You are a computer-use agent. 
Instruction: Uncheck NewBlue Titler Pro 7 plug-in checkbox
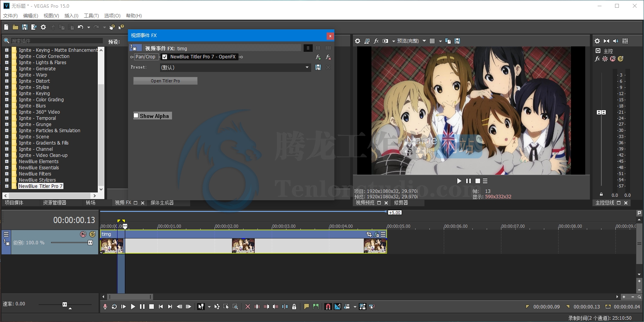click(x=165, y=57)
